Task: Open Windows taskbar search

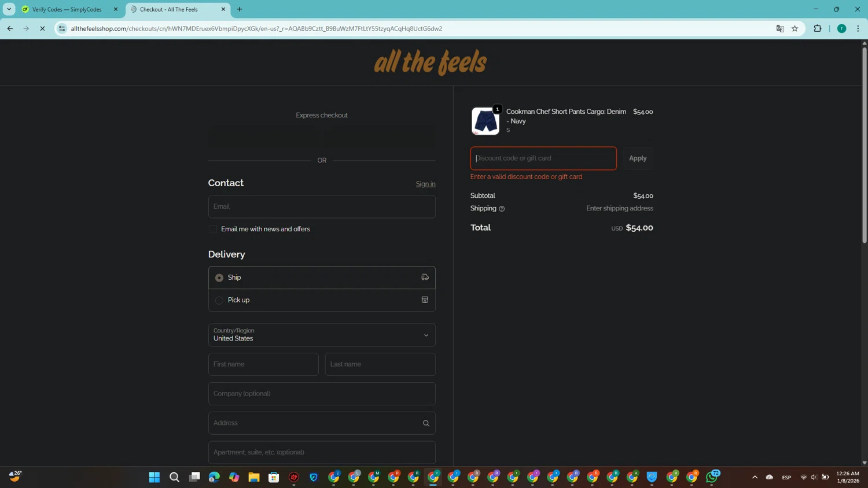Action: pos(174,477)
